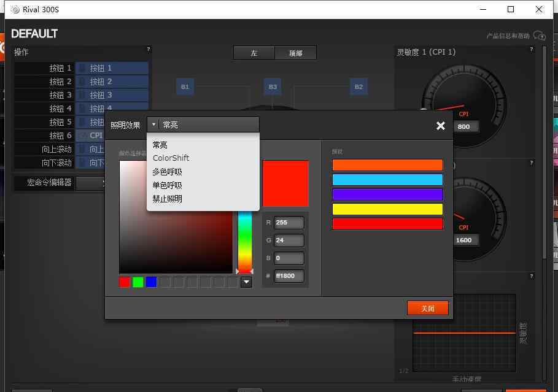This screenshot has height=392, width=558.
Task: Maximize the Rival 300S window
Action: 511,9
